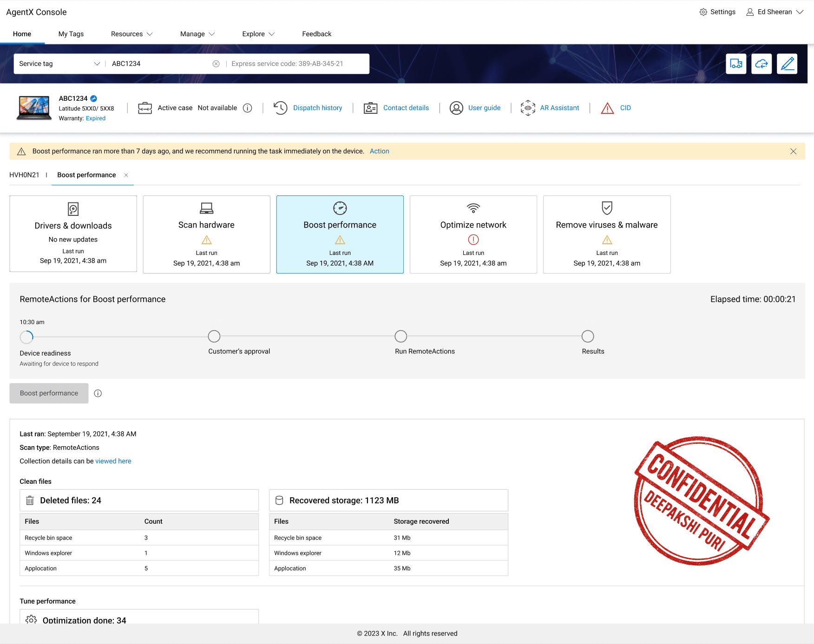Viewport: 814px width, 644px height.
Task: Click the Device readiness progress marker
Action: (x=26, y=337)
